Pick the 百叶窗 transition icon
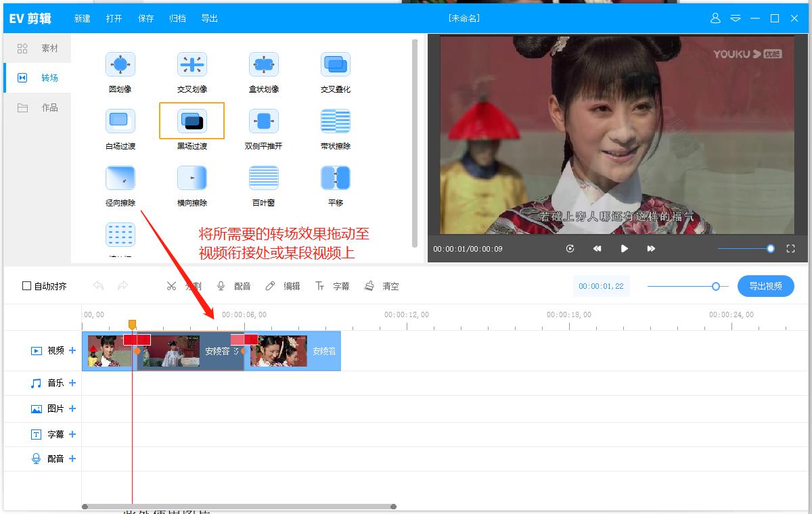Viewport: 812px width, 514px height. click(263, 179)
